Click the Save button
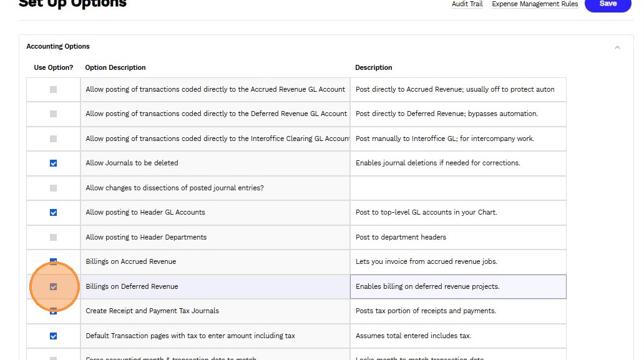The image size is (644, 360). (x=607, y=4)
